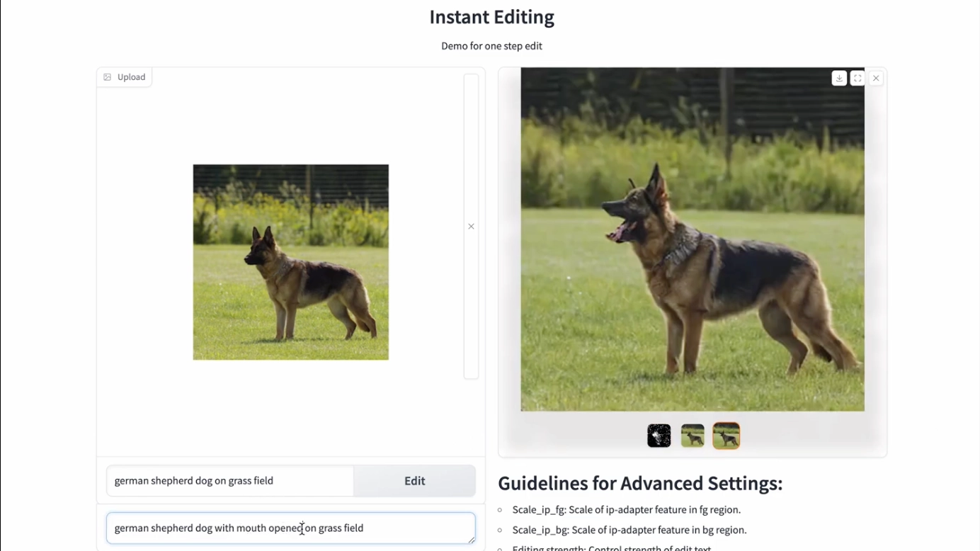Remove the uploaded dog image with the X

click(471, 227)
